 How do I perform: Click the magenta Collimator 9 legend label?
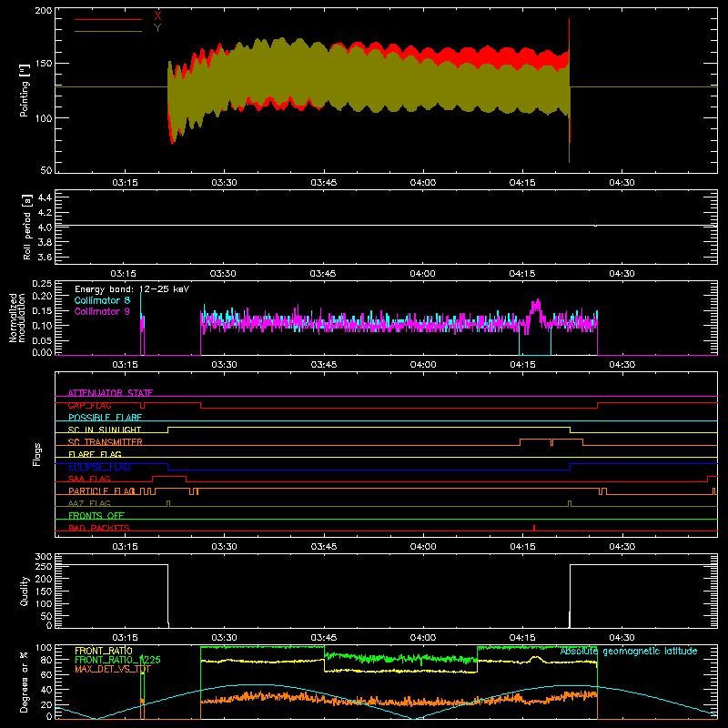point(102,311)
